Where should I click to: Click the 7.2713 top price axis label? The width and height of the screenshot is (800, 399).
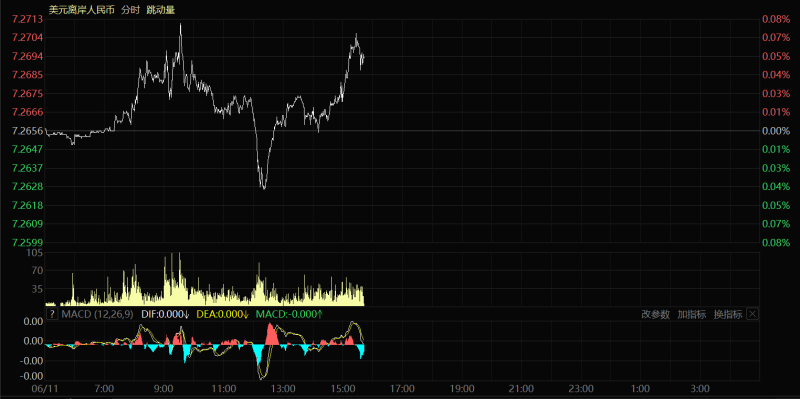(28, 19)
